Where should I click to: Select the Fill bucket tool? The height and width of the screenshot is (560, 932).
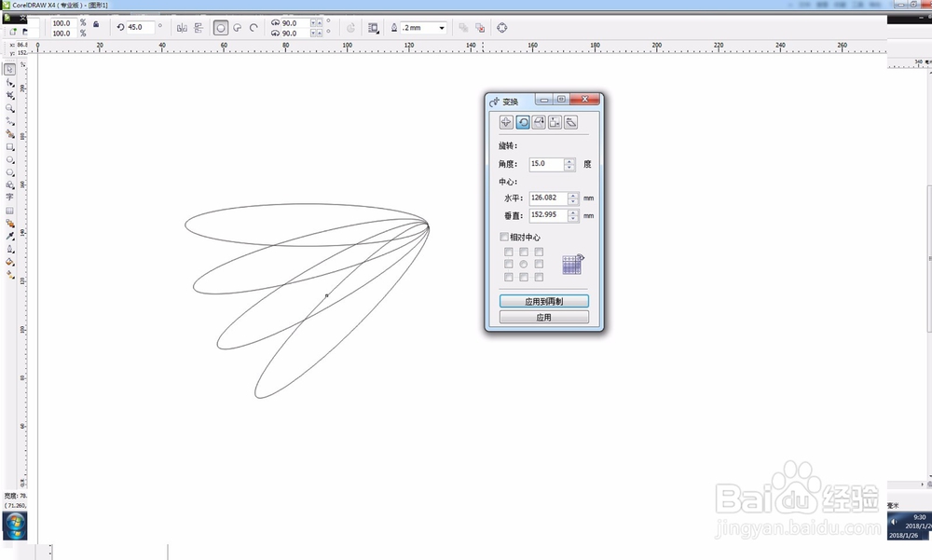(9, 262)
